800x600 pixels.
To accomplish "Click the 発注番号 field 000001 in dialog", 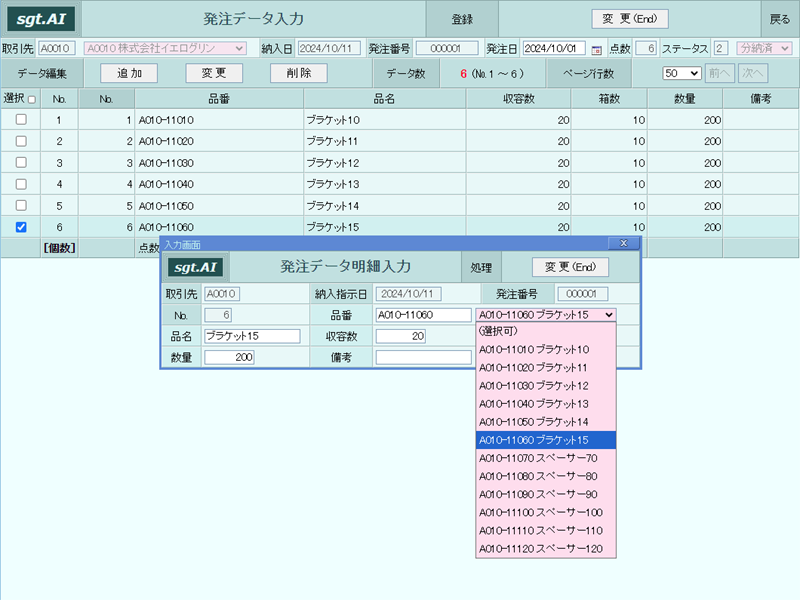I will tap(582, 294).
